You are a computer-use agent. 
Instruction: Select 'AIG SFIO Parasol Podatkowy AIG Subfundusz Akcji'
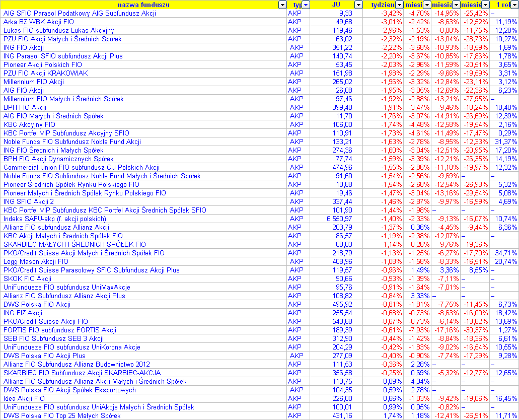80,13
